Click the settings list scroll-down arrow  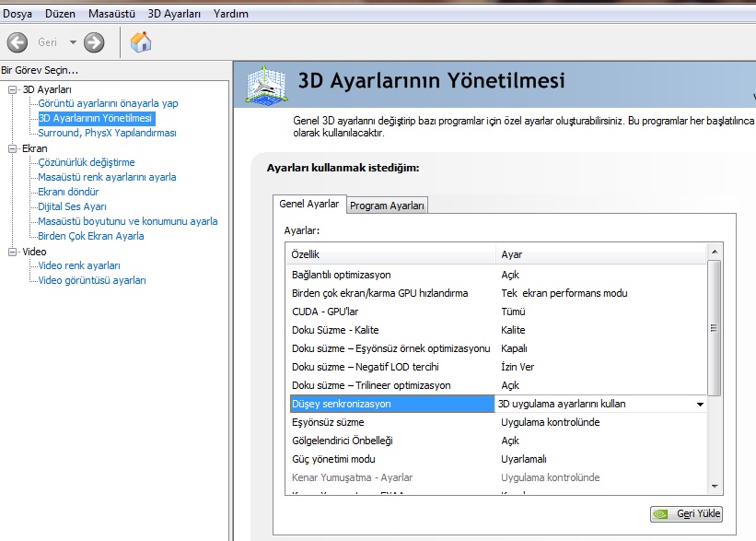[x=715, y=487]
